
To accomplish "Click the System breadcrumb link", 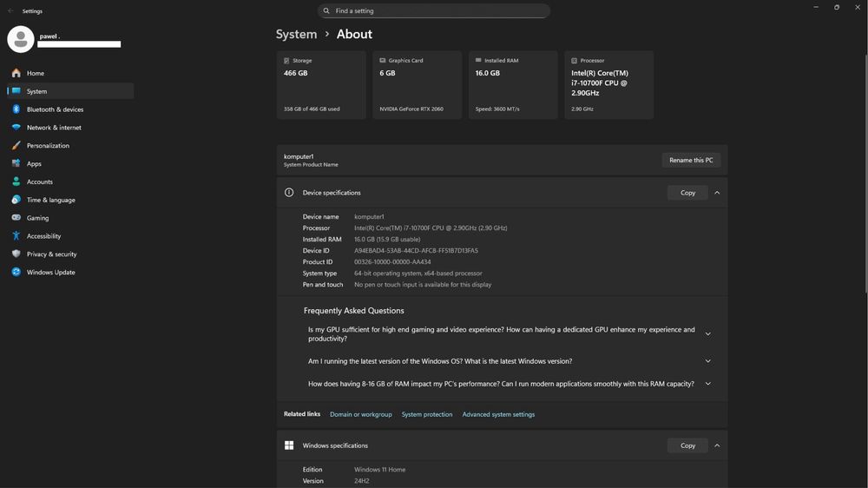I will coord(296,35).
